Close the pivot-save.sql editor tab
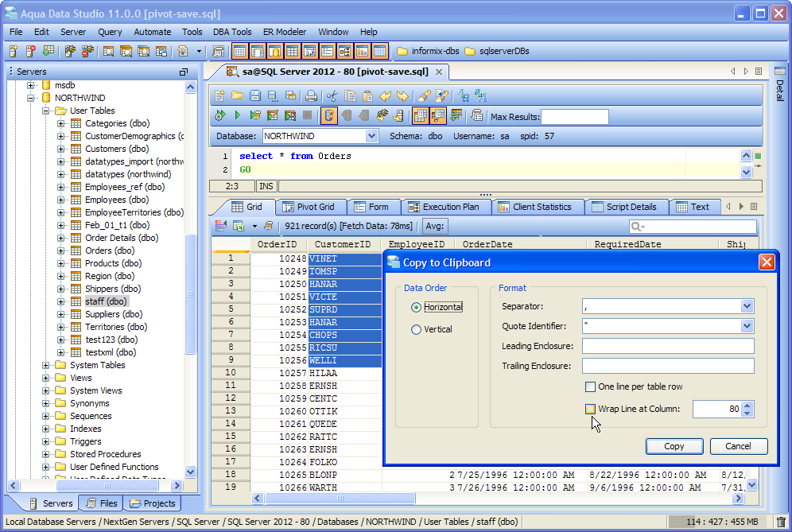792x532 pixels. (x=439, y=72)
